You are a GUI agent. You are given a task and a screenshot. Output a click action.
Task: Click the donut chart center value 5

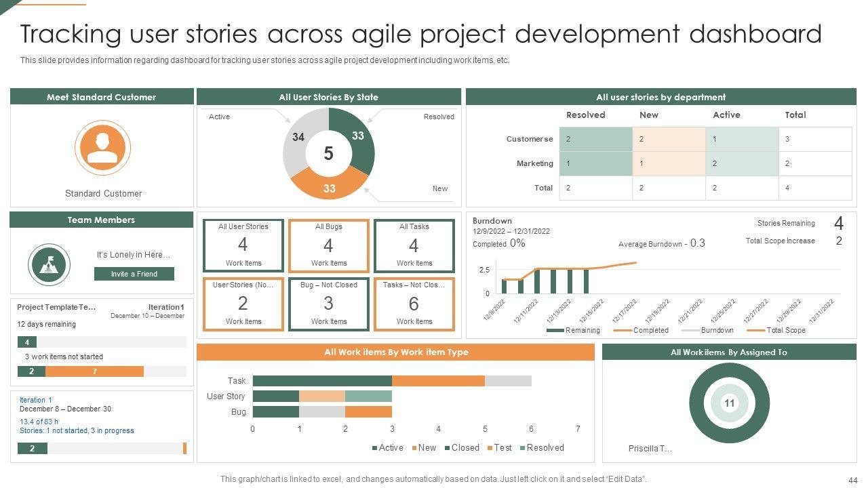(x=328, y=154)
